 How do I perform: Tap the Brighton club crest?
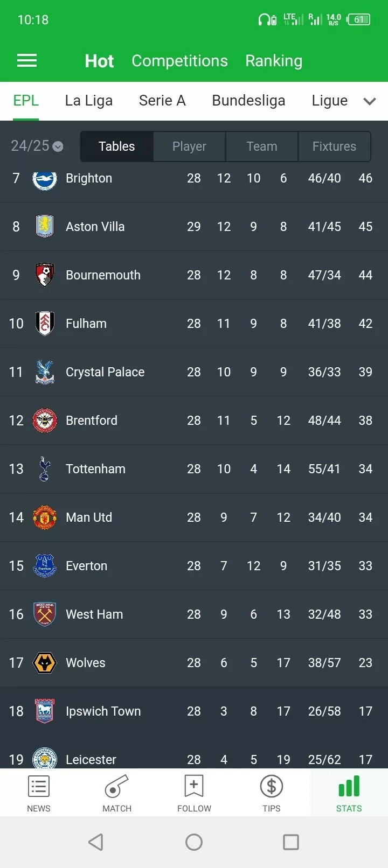click(x=45, y=179)
